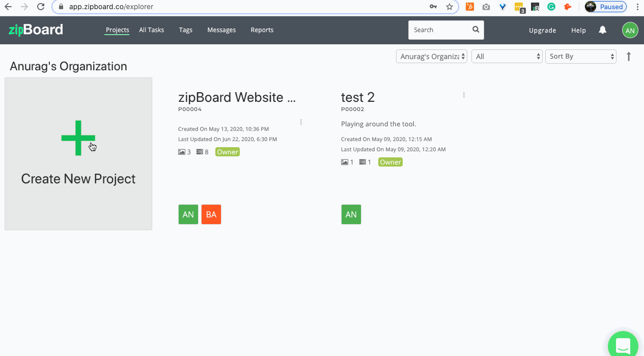644x356 pixels.
Task: Click the HubSpot extension icon
Action: [470, 7]
